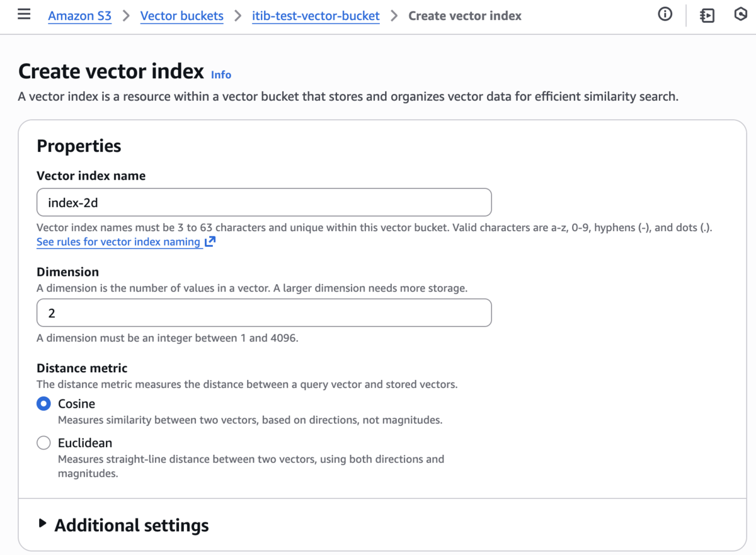The height and width of the screenshot is (555, 756).
Task: Click chevron between Amazon S3 and Vector buckets
Action: [126, 16]
